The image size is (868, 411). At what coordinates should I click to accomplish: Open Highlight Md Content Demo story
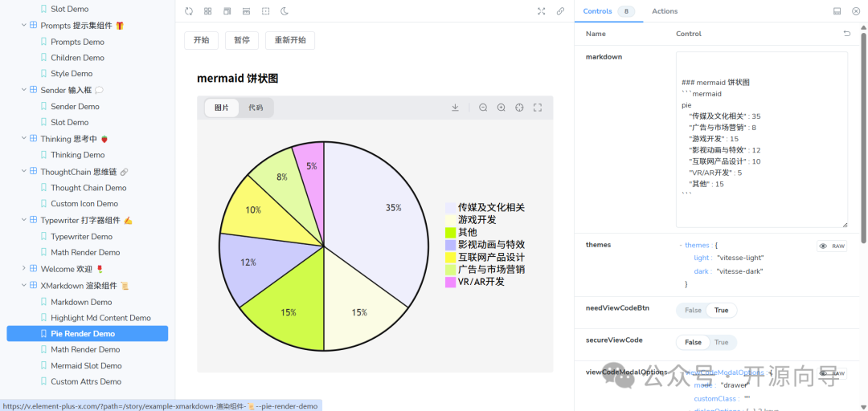click(100, 318)
